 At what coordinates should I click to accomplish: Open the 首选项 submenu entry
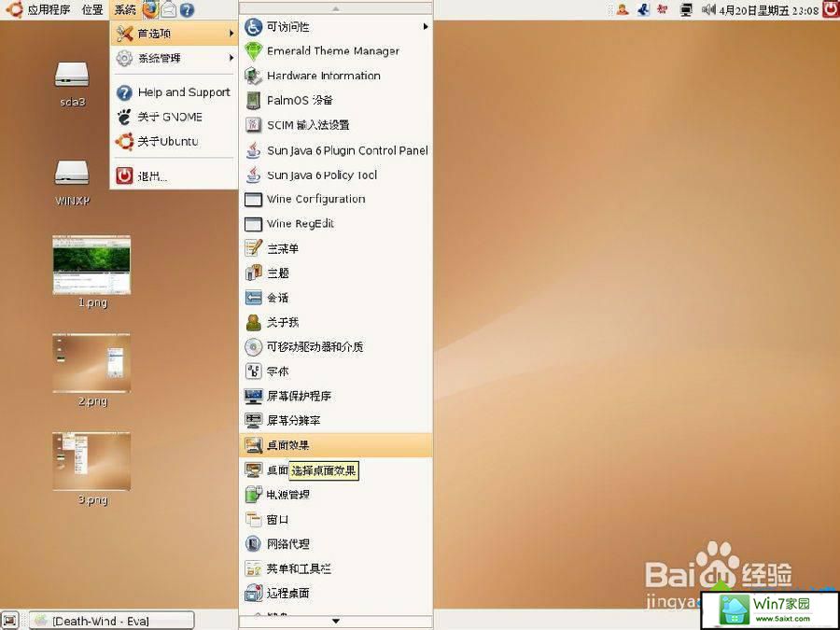[x=175, y=34]
